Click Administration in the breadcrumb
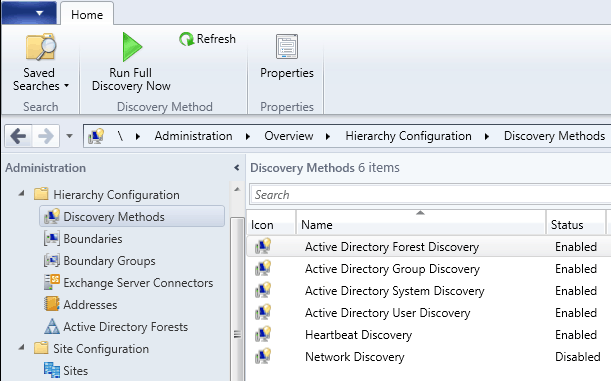The height and width of the screenshot is (381, 611). [x=193, y=136]
